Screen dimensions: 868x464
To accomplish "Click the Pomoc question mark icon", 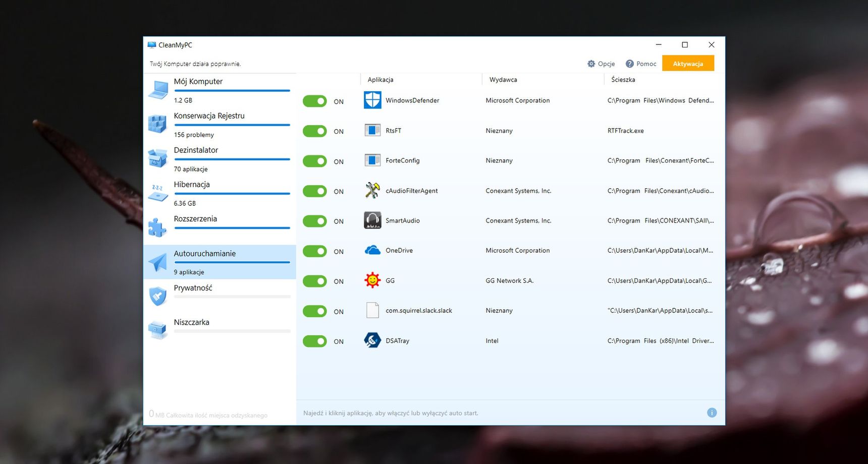I will coord(630,64).
